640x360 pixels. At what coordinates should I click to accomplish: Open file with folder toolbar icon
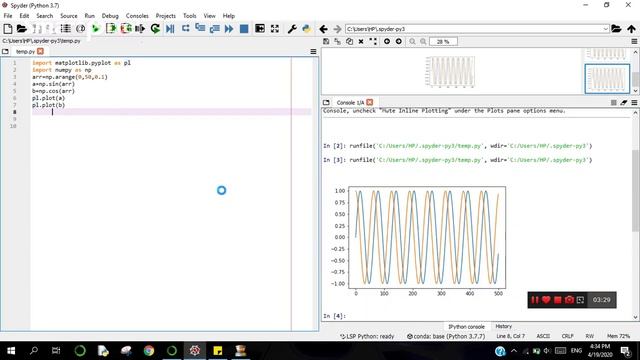[x=22, y=29]
